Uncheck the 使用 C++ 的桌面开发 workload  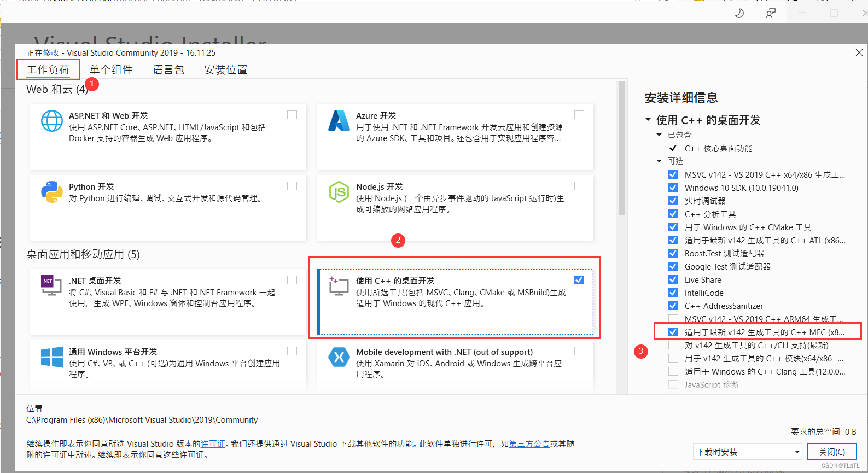pos(579,280)
